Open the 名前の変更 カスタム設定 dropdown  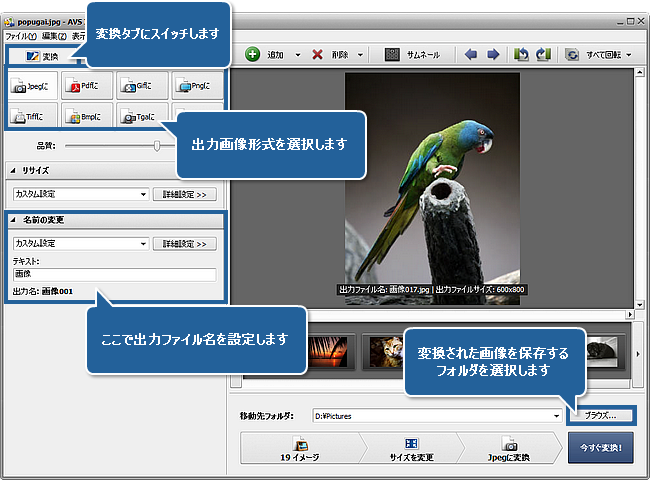[x=143, y=243]
